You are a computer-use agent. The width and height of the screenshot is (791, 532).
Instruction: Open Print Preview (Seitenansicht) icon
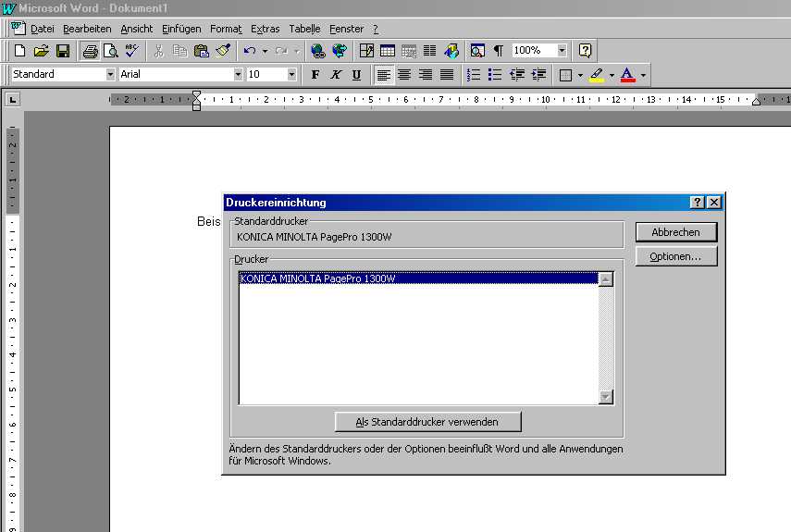110,51
